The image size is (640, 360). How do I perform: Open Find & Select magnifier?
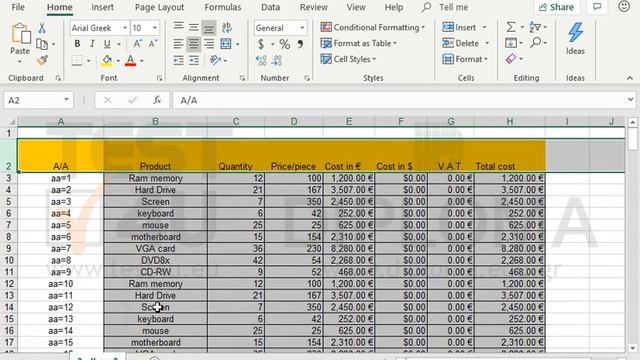click(536, 42)
